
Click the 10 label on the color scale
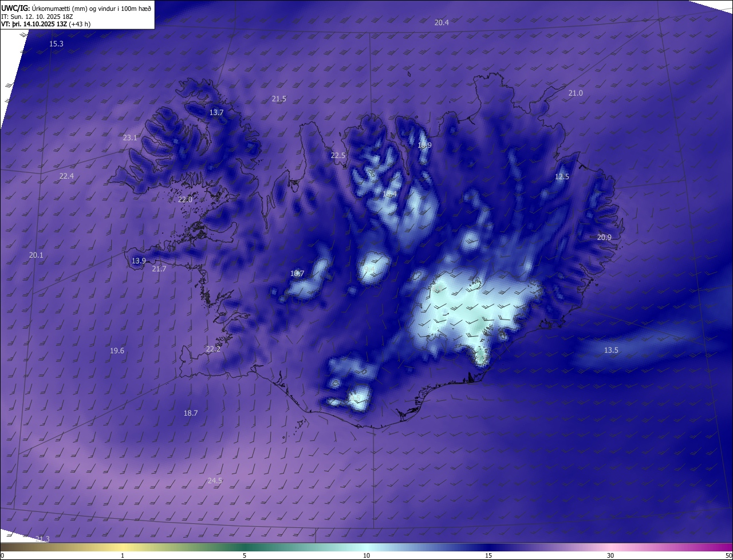(366, 556)
